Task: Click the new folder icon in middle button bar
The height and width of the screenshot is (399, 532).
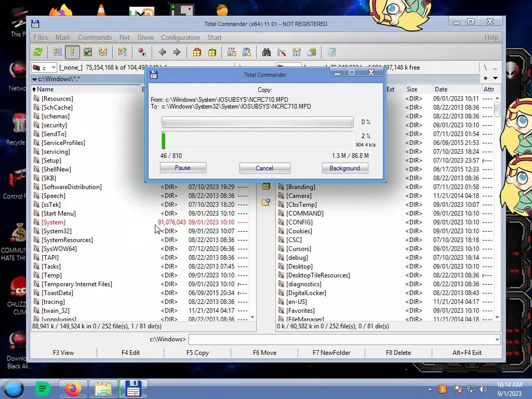Action: pos(266,202)
